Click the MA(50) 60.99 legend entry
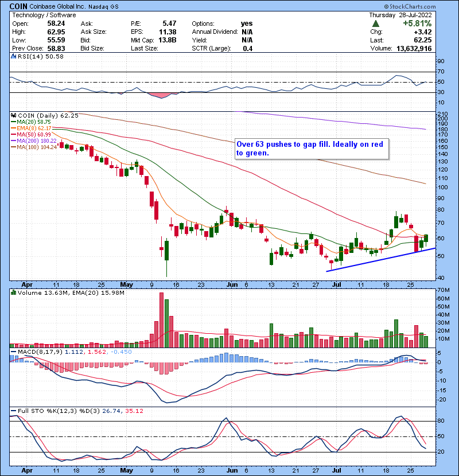The height and width of the screenshot is (476, 459). point(31,134)
